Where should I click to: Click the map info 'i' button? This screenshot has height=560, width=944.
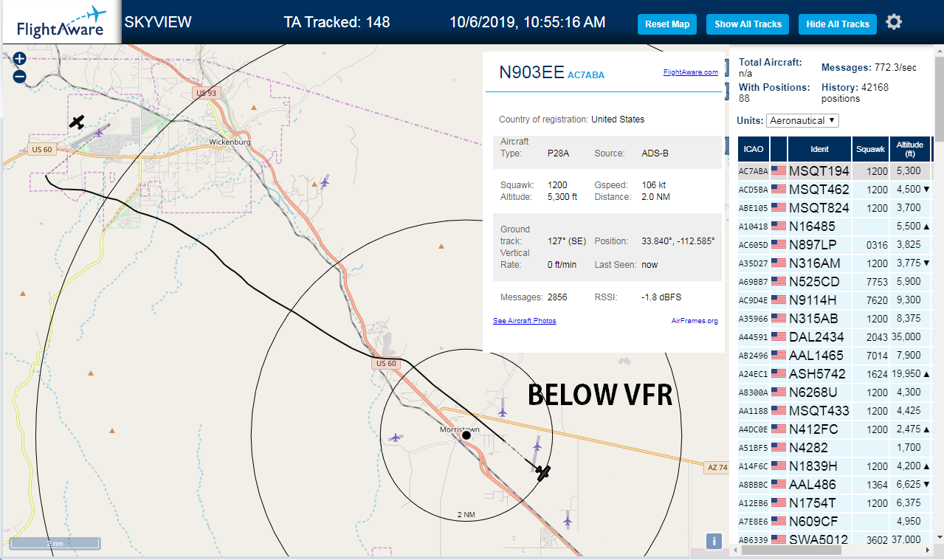point(714,541)
